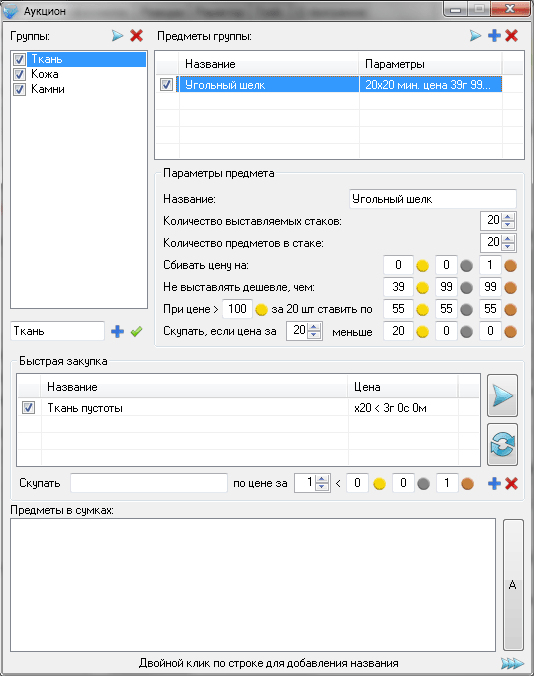Decrease the items per stack value
The height and width of the screenshot is (676, 534).
click(x=508, y=246)
